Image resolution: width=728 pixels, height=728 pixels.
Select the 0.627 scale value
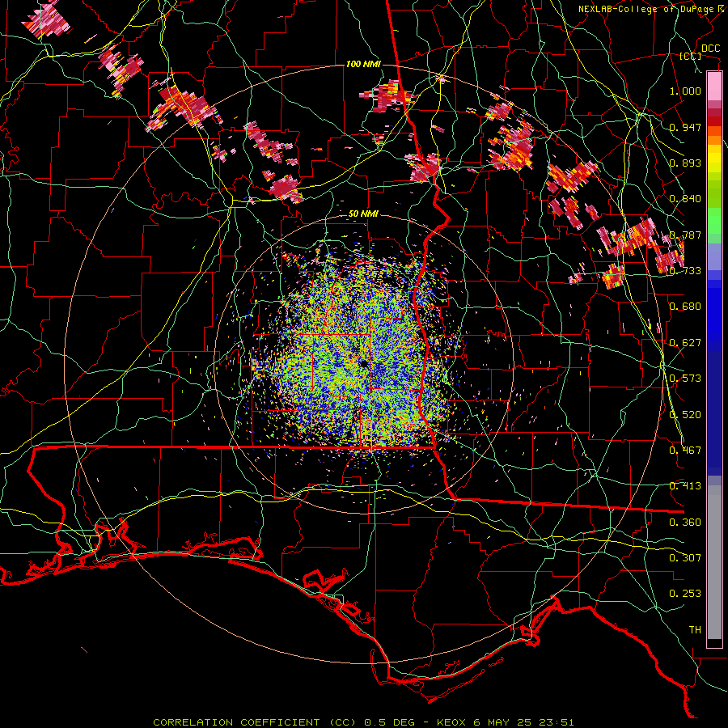click(x=685, y=343)
